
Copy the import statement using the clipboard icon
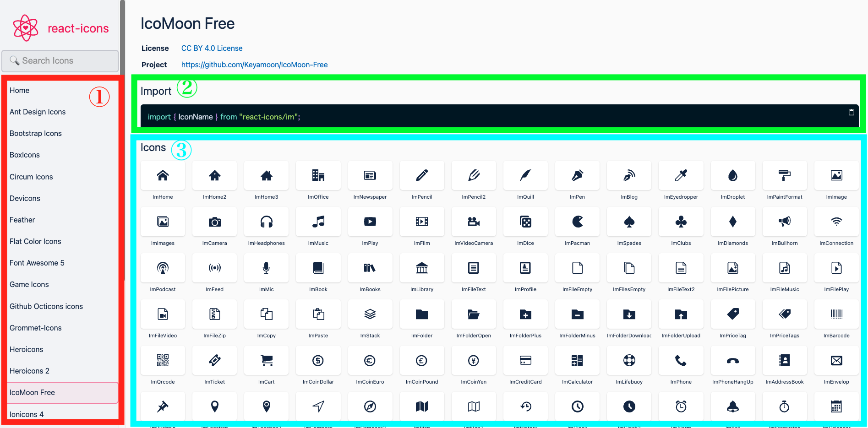pos(851,112)
